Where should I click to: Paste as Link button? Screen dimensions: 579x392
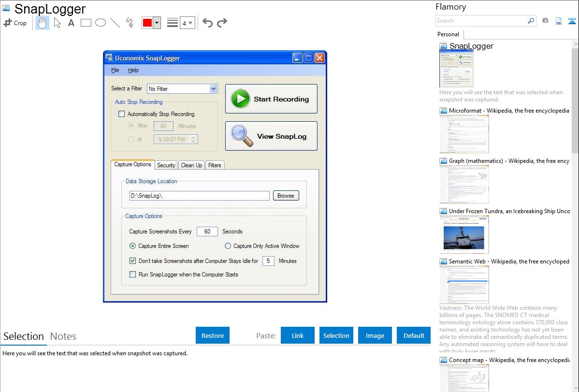click(x=298, y=335)
